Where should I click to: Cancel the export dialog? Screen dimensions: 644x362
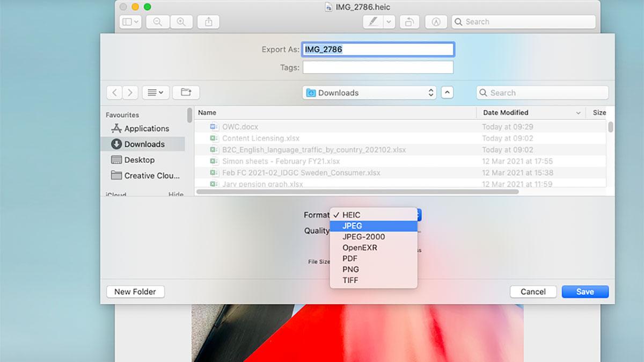(x=533, y=292)
